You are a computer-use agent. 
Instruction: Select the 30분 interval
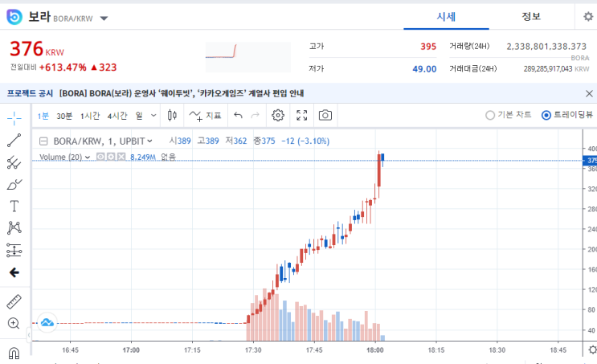(x=64, y=116)
